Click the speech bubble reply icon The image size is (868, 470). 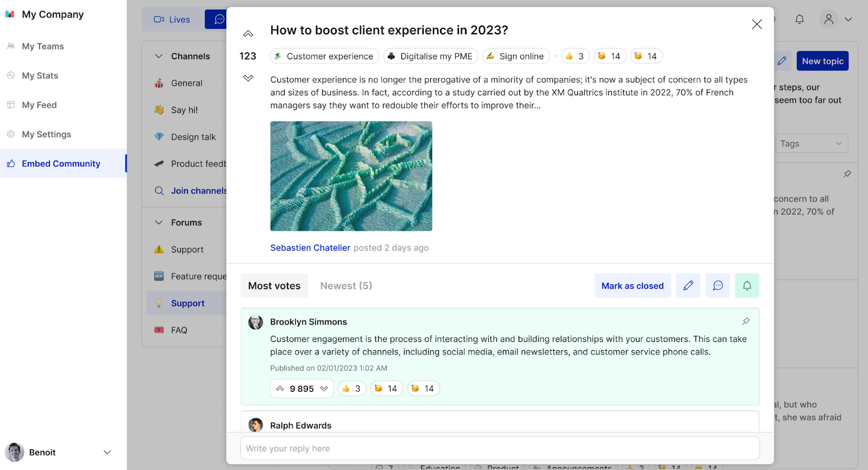point(718,285)
